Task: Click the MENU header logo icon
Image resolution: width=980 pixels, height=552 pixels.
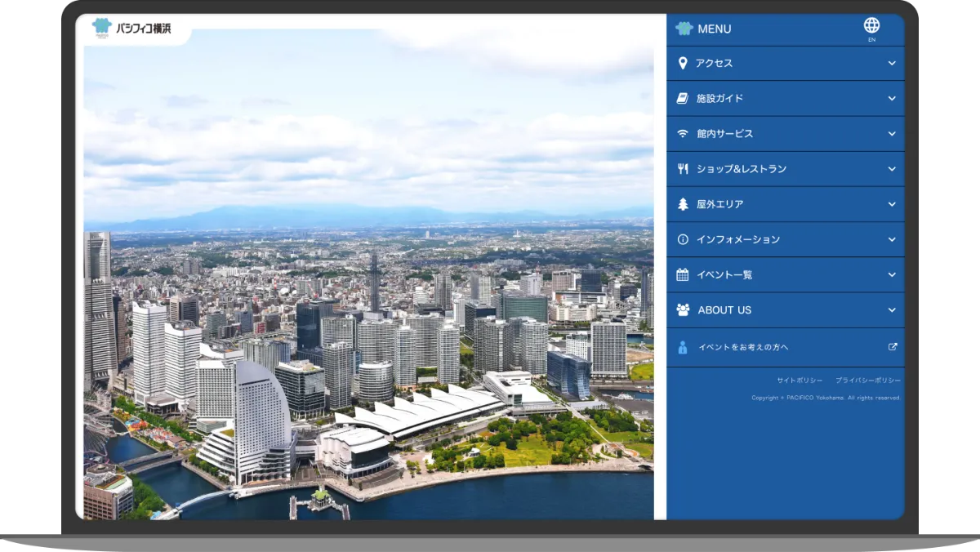Action: (684, 29)
